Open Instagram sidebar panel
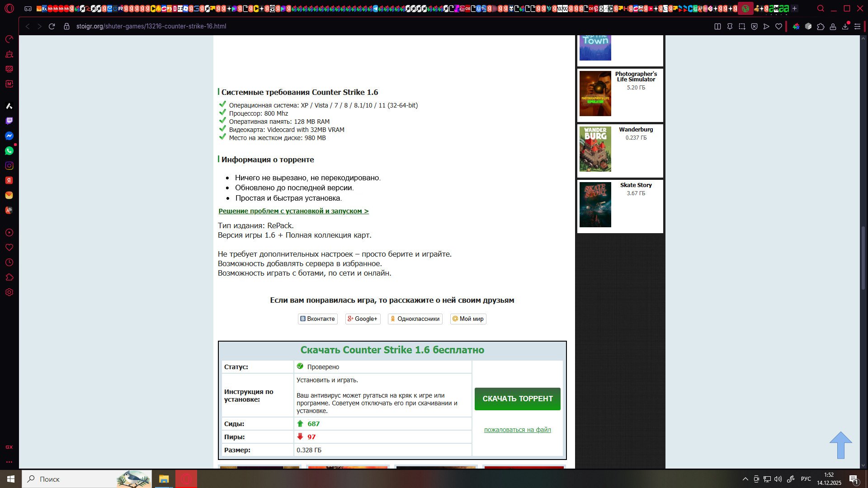Screen dimensions: 868x488 click(x=9, y=166)
